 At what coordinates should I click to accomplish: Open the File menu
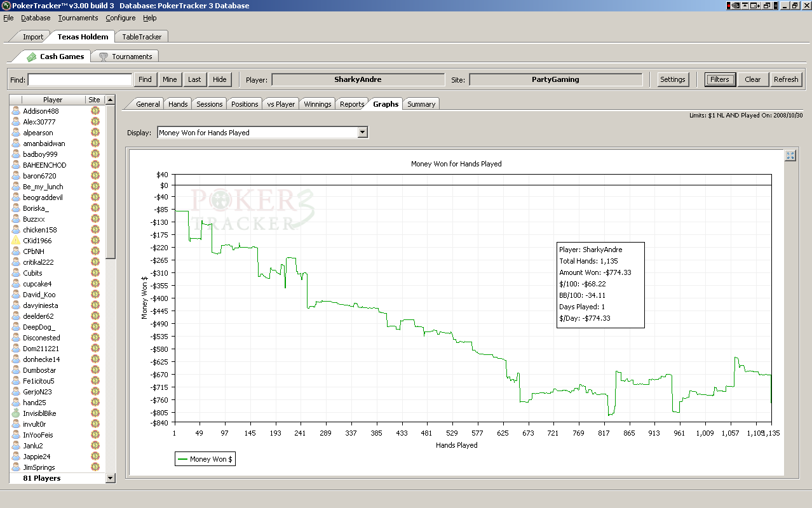click(8, 18)
